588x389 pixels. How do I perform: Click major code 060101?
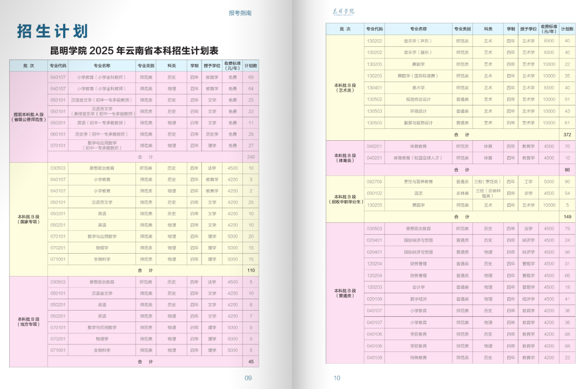[58, 134]
